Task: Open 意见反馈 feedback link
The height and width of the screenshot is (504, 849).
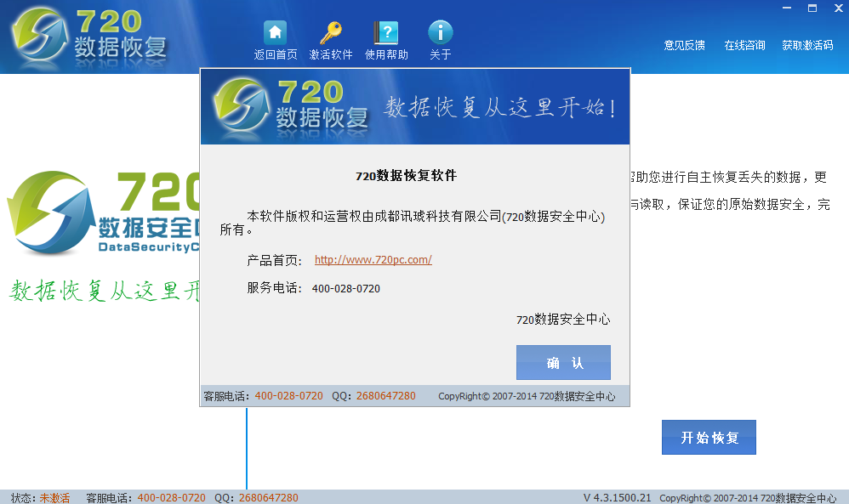Action: point(685,45)
